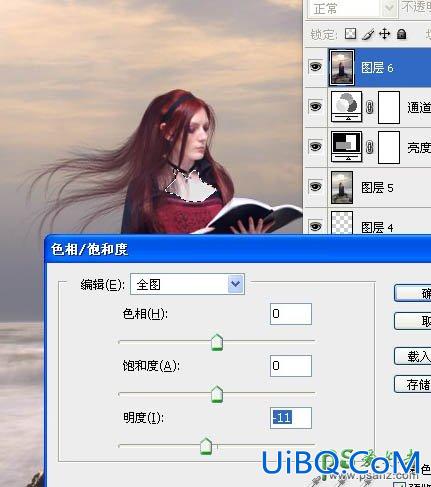431x487 pixels.
Task: Confirm the dialog with the 确定 button
Action: tap(413, 293)
